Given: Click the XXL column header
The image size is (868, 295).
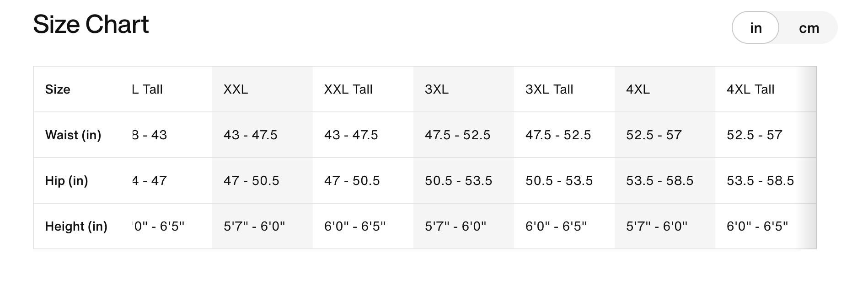Looking at the screenshot, I should point(236,90).
